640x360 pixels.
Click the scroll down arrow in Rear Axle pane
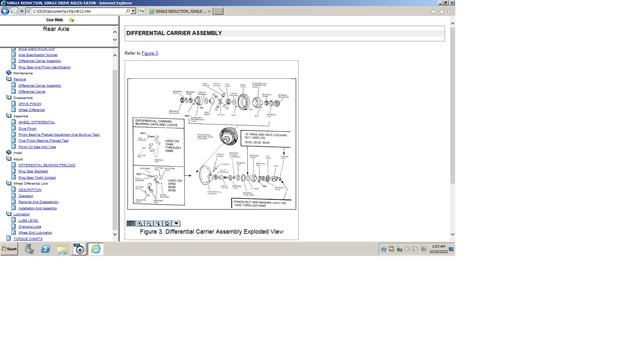click(x=115, y=40)
